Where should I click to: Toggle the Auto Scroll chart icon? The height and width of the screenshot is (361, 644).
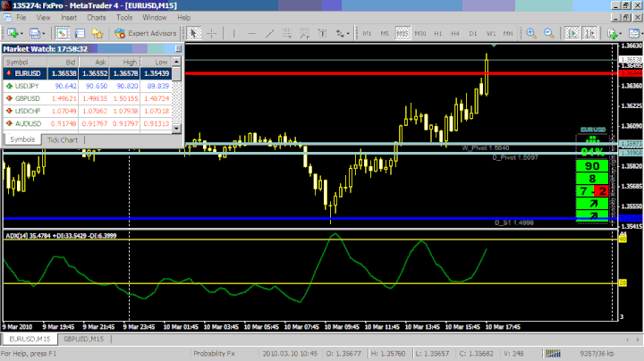click(x=572, y=33)
